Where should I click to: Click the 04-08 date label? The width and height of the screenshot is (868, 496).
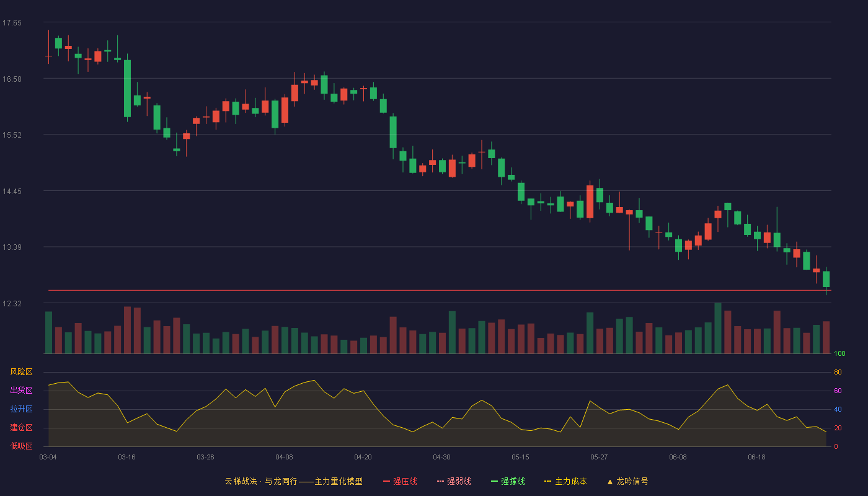tap(284, 457)
